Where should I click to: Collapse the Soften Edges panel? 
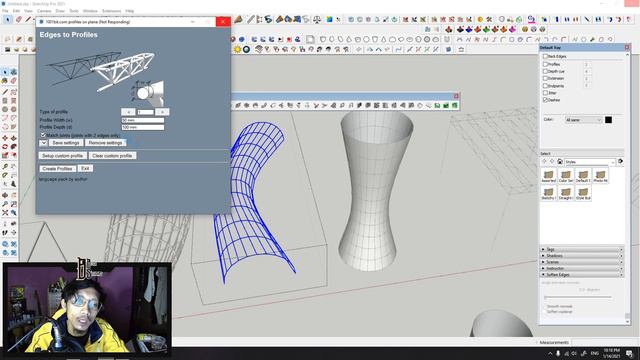pyautogui.click(x=582, y=275)
